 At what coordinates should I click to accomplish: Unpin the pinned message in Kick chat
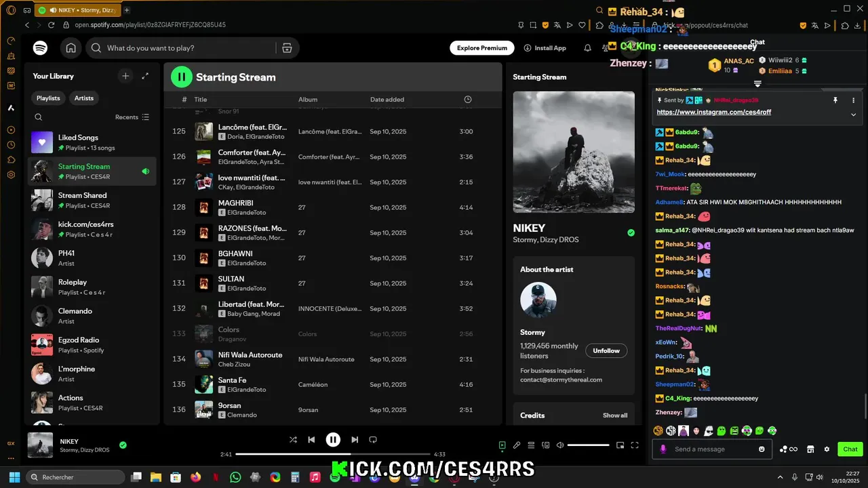pos(835,100)
